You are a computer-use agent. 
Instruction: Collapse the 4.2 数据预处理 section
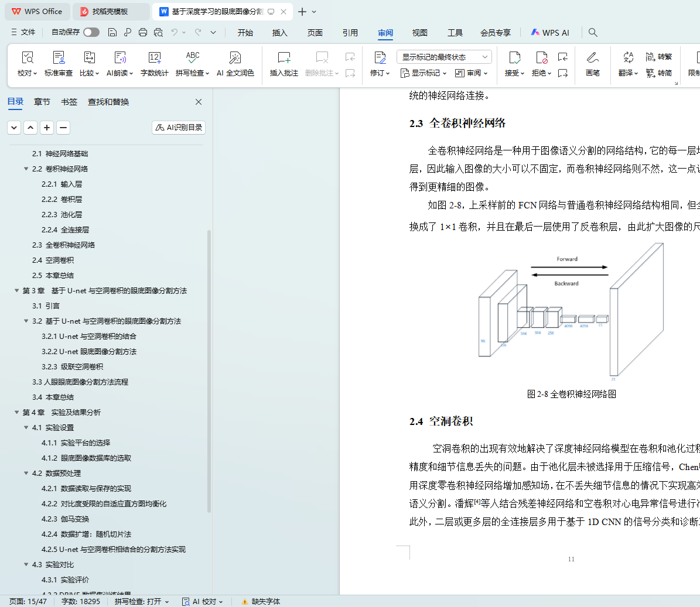coord(26,474)
